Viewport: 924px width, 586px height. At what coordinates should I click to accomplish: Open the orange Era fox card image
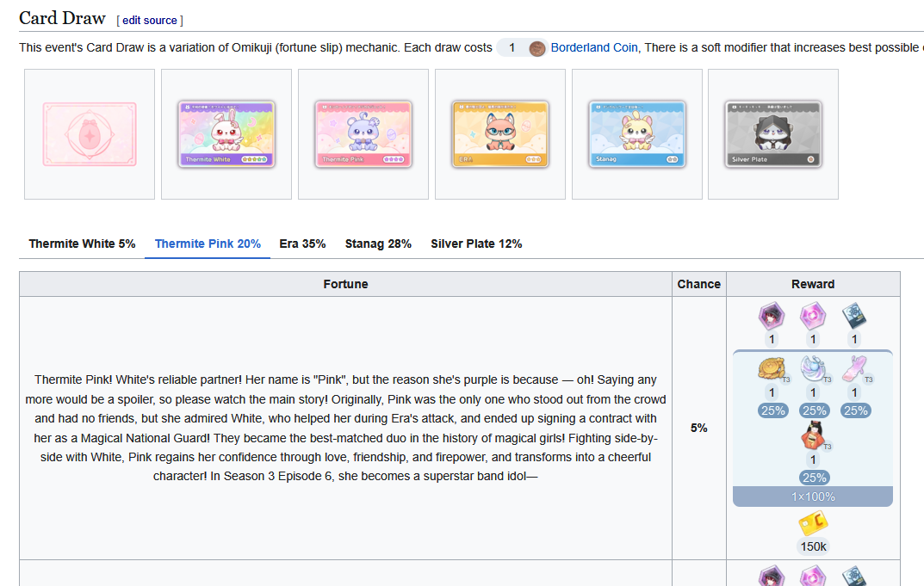[500, 134]
